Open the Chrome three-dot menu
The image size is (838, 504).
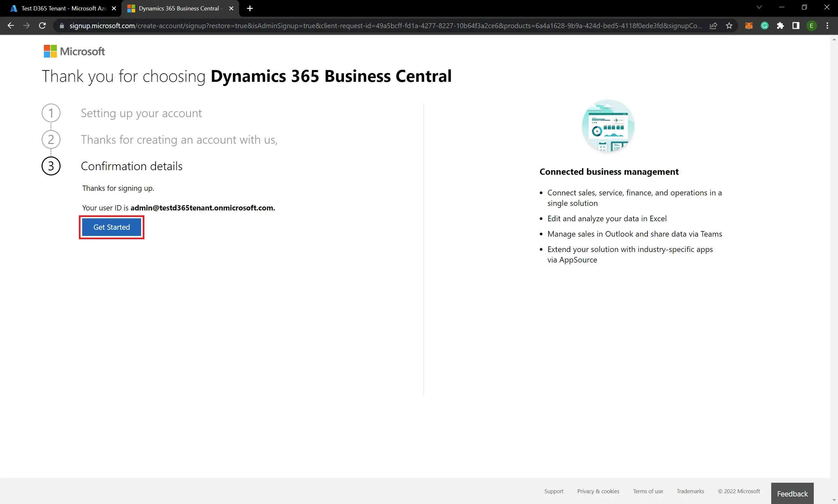coord(827,26)
